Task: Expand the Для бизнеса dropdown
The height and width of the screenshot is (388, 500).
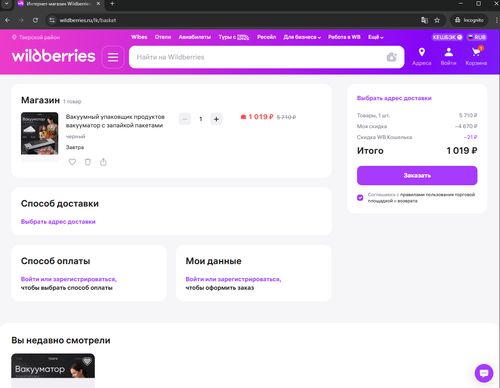Action: [302, 37]
